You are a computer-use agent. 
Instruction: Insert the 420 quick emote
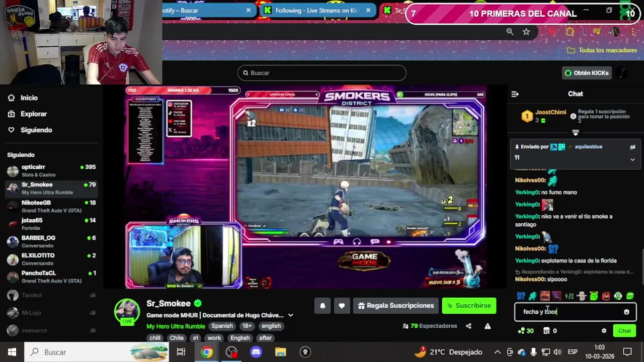(569, 296)
